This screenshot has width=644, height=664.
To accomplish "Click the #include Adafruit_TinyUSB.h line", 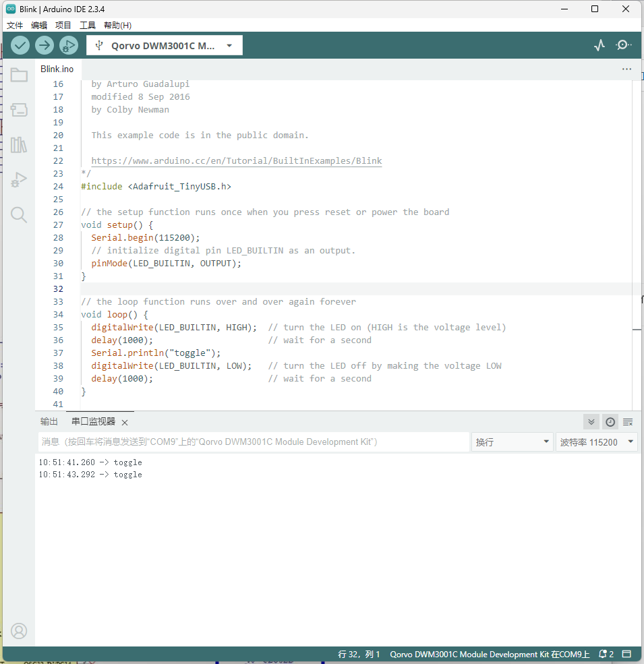I will [156, 187].
